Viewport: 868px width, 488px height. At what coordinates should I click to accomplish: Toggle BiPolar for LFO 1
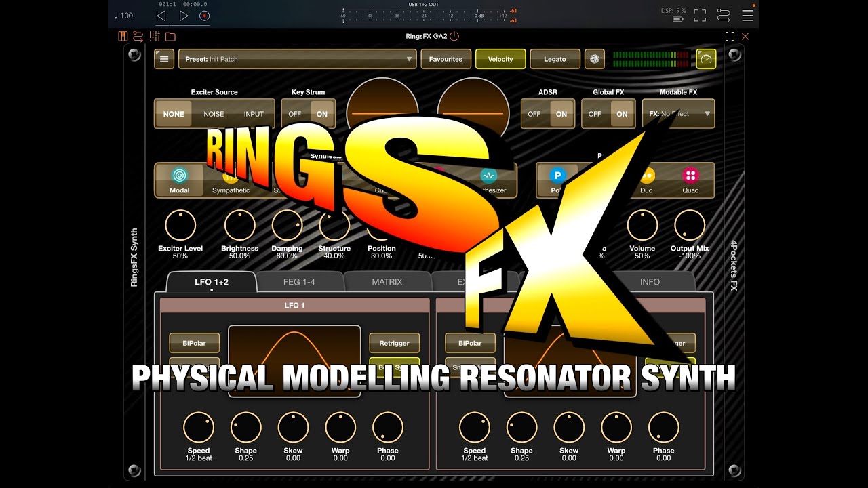point(194,343)
